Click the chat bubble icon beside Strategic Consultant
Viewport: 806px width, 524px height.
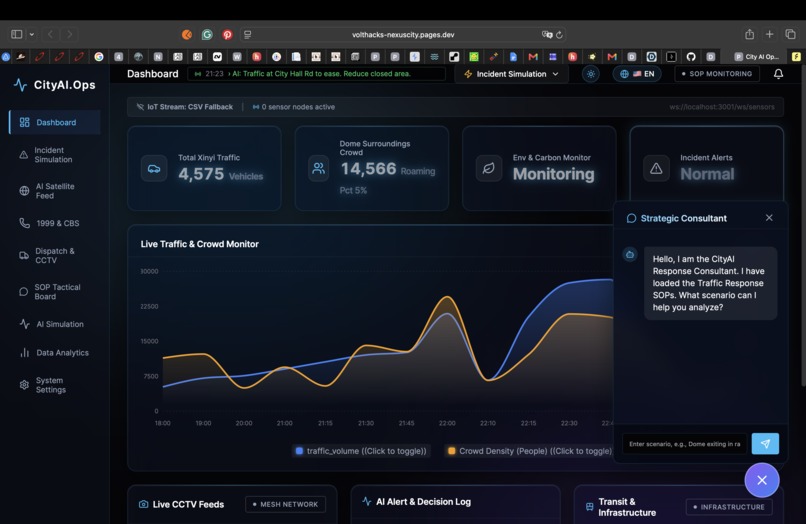coord(631,219)
